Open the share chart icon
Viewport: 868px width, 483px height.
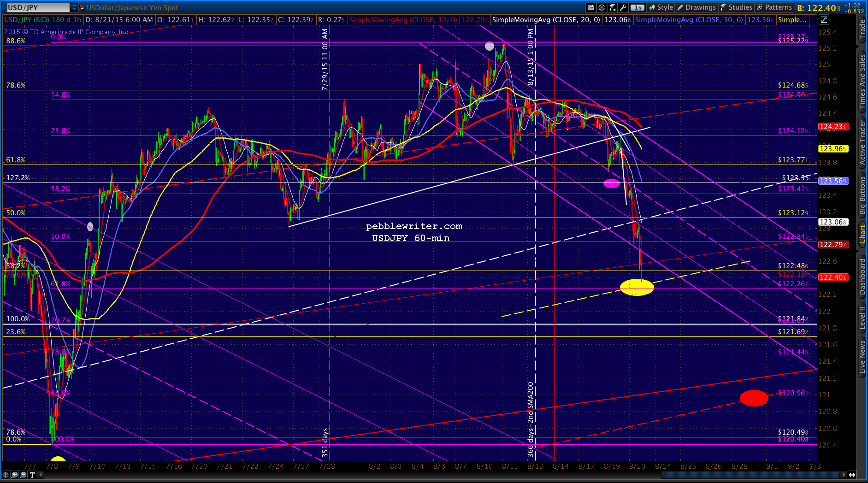point(590,7)
